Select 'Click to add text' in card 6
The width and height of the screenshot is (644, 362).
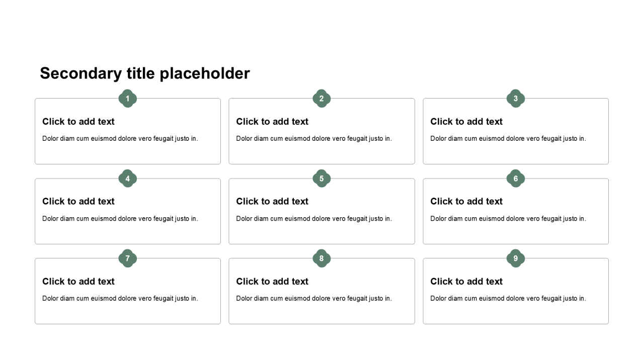(466, 202)
